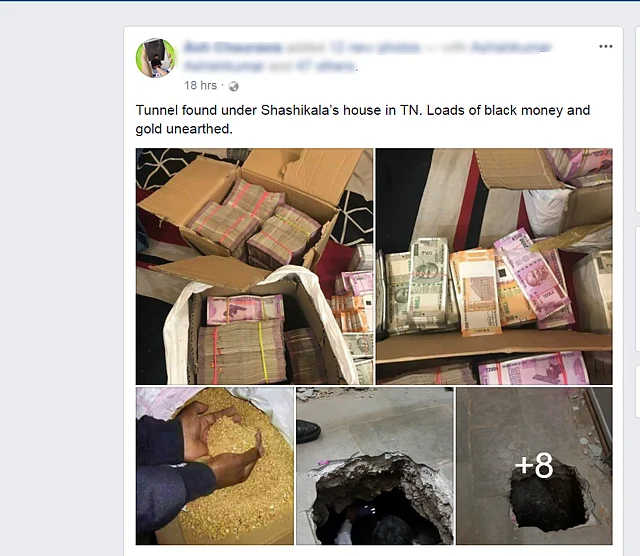Open the blurred poster name link
This screenshot has width=640, height=556.
(x=233, y=48)
